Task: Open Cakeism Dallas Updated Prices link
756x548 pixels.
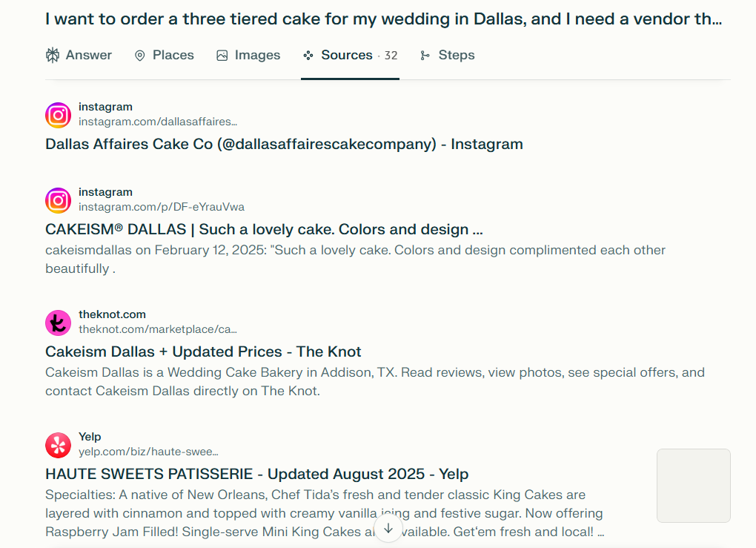Action: 203,351
